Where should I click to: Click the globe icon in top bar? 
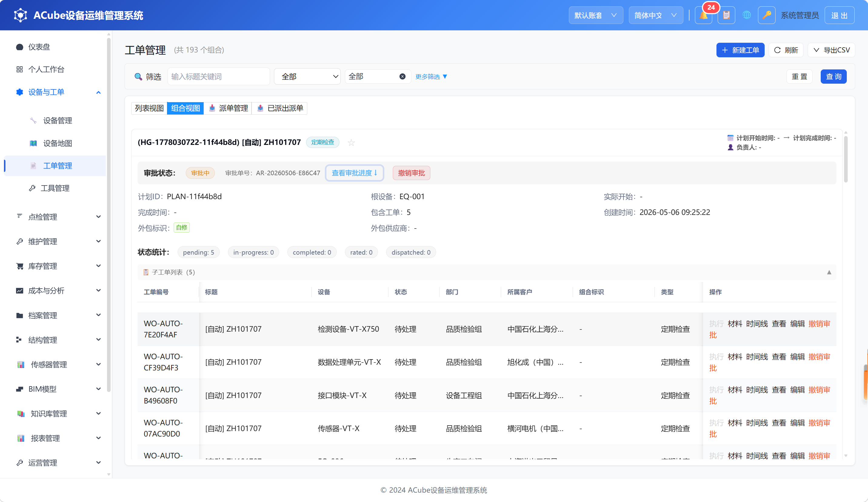click(x=746, y=15)
